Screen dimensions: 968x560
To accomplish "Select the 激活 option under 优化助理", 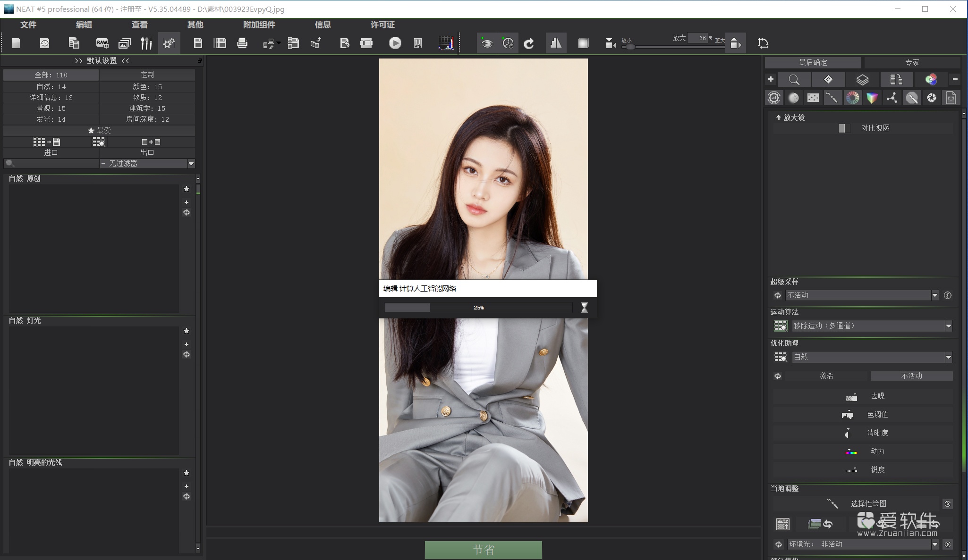I will (826, 376).
